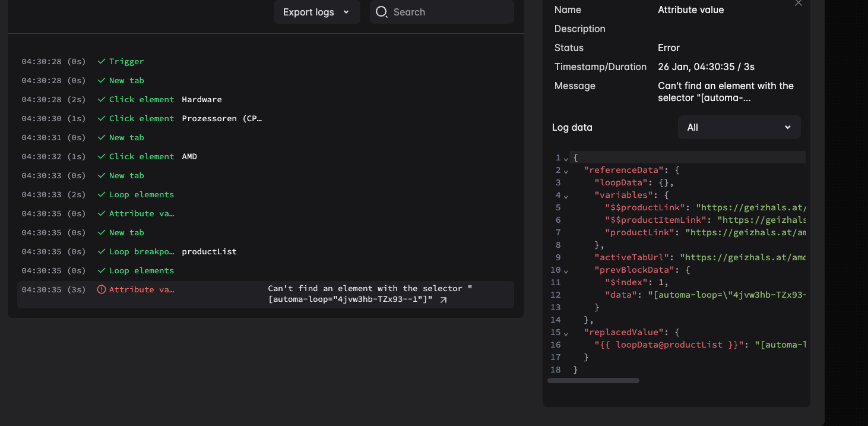The width and height of the screenshot is (868, 426).
Task: Collapse the variables object via its chevron
Action: (566, 195)
